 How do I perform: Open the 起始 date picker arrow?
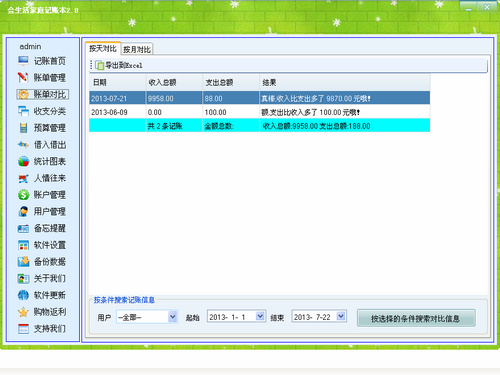(x=260, y=316)
